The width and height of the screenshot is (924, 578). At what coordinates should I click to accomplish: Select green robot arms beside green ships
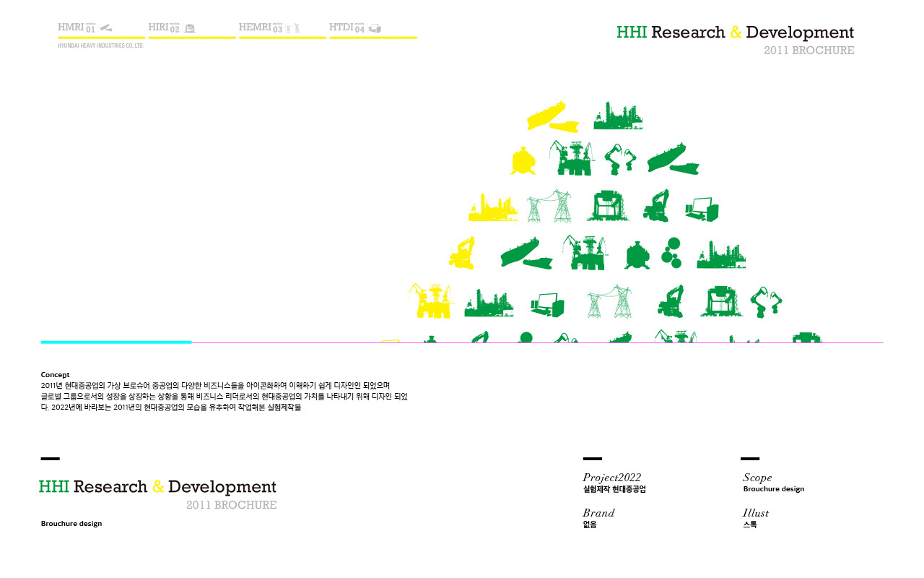(x=620, y=159)
